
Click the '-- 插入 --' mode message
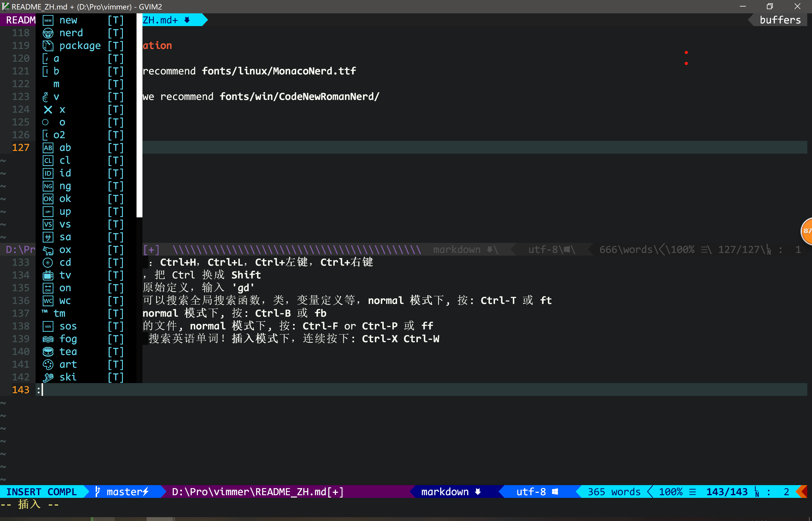pyautogui.click(x=29, y=504)
